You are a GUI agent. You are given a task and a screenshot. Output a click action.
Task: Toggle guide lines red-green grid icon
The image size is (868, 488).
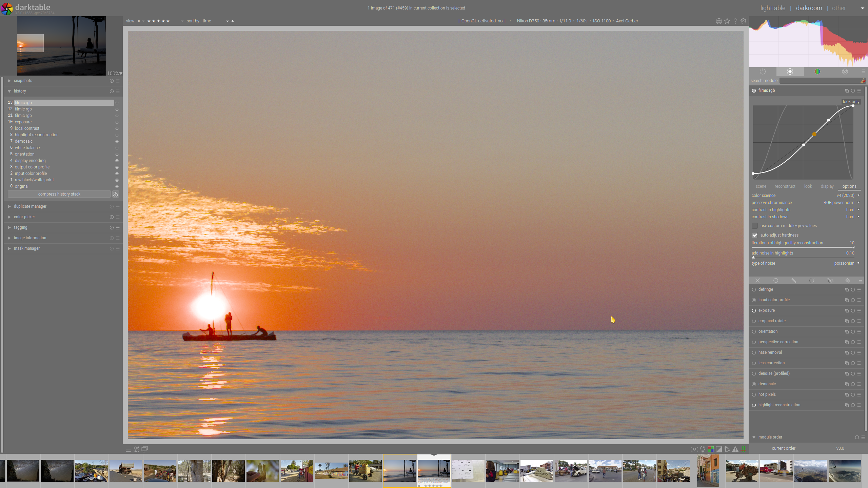pyautogui.click(x=743, y=449)
